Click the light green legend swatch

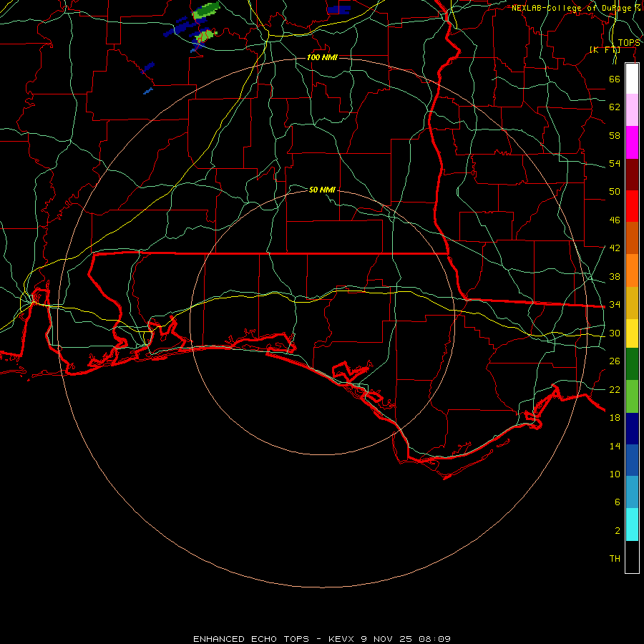[632, 396]
